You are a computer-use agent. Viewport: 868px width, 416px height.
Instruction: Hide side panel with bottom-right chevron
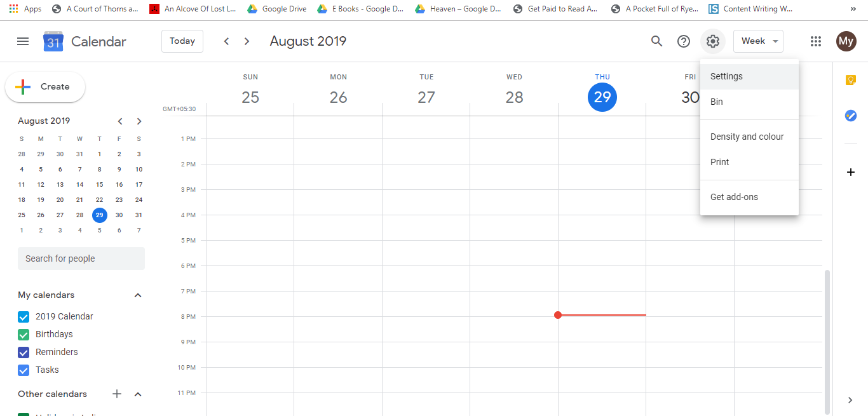[850, 400]
